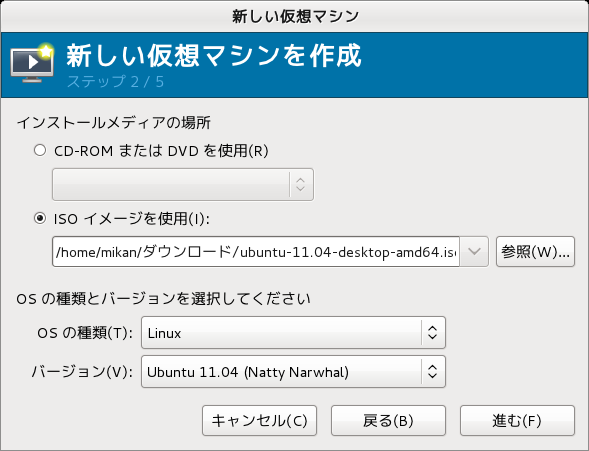Image resolution: width=589 pixels, height=451 pixels.
Task: Click the version combo box up-down arrows
Action: 433,372
